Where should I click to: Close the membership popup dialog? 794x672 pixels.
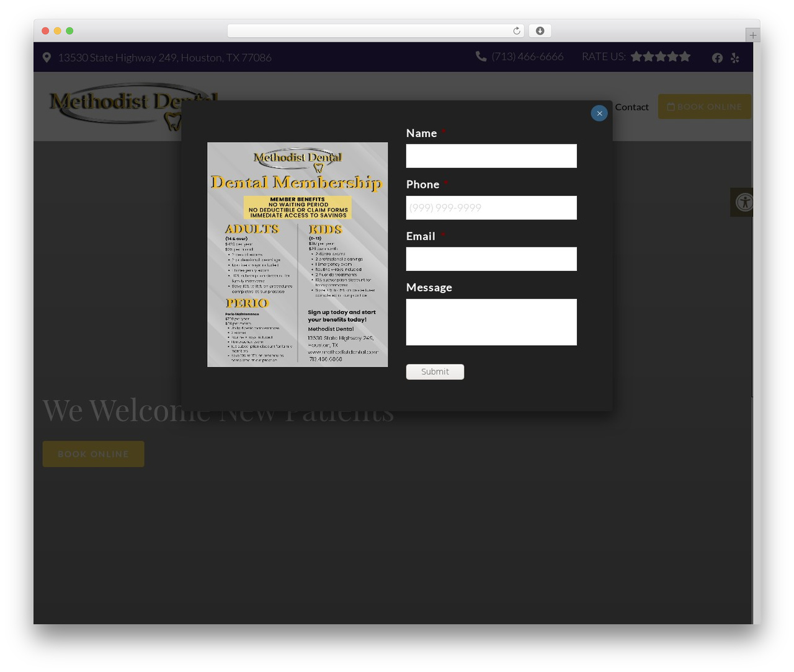pyautogui.click(x=599, y=113)
